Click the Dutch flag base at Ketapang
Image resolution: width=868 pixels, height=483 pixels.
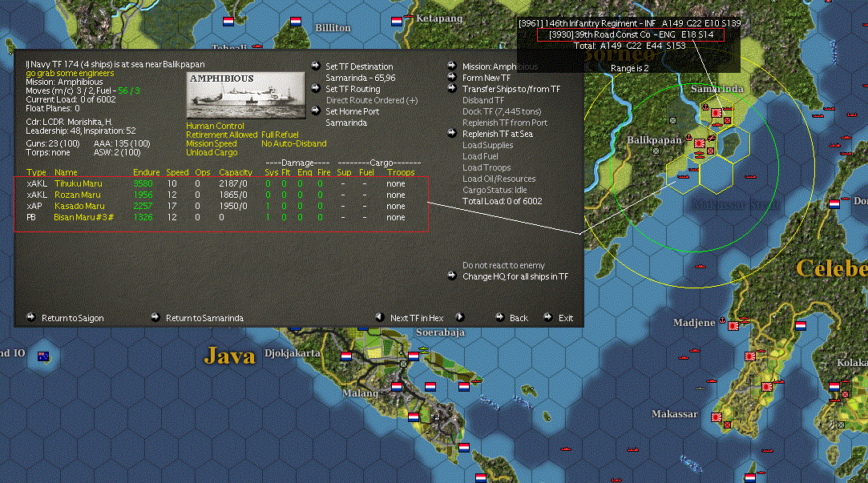(397, 22)
